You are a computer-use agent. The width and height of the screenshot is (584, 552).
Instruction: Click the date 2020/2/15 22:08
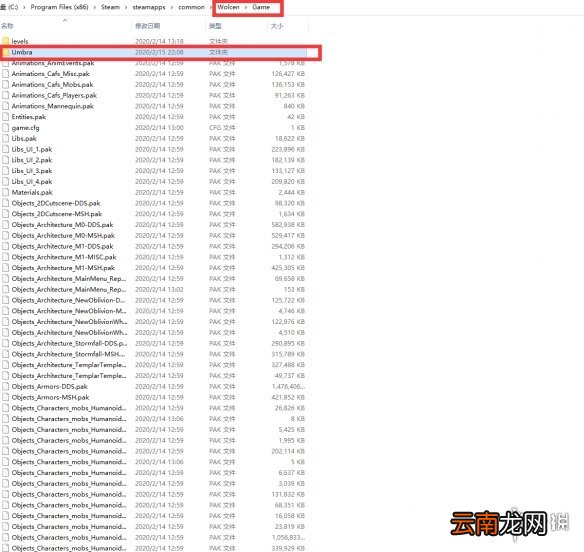[159, 52]
